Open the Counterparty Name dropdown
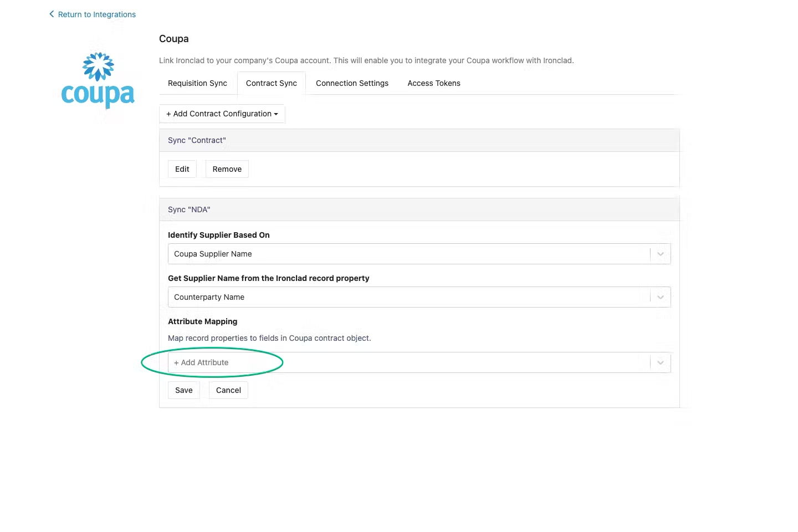Image resolution: width=798 pixels, height=532 pixels. [419, 297]
